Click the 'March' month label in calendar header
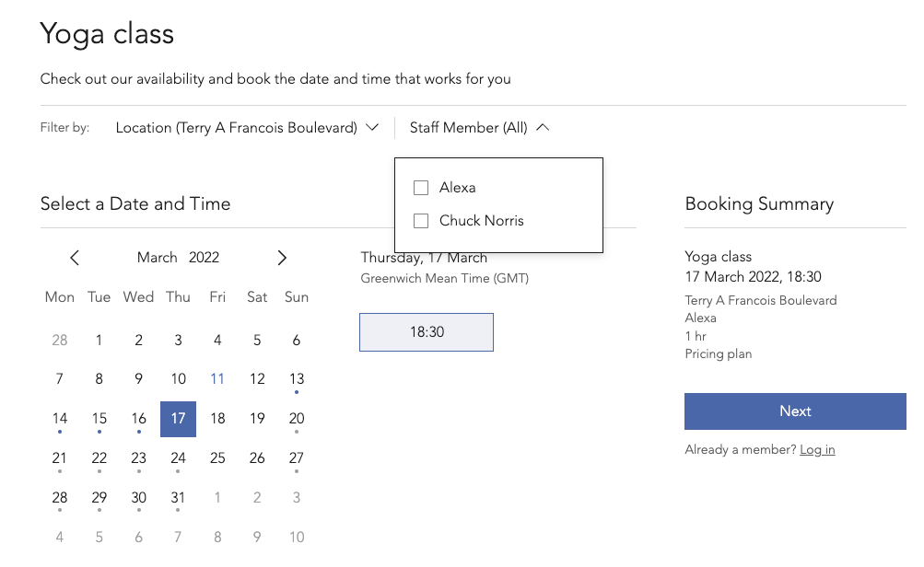This screenshot has width=924, height=567. tap(158, 258)
